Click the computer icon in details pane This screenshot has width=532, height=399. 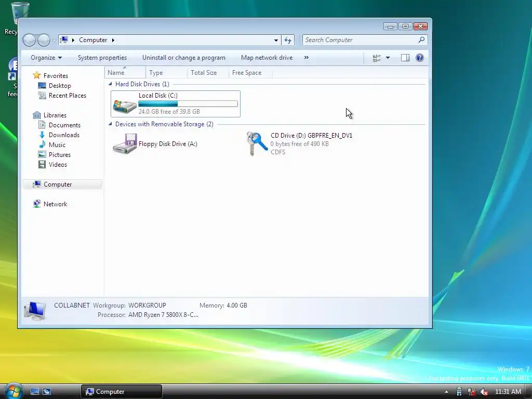[35, 311]
